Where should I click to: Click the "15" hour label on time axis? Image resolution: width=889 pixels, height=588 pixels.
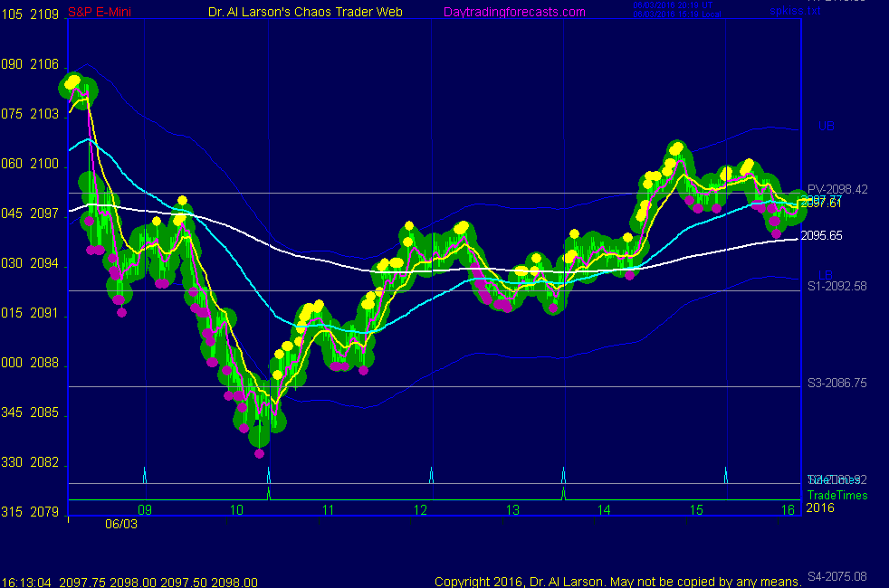click(696, 510)
